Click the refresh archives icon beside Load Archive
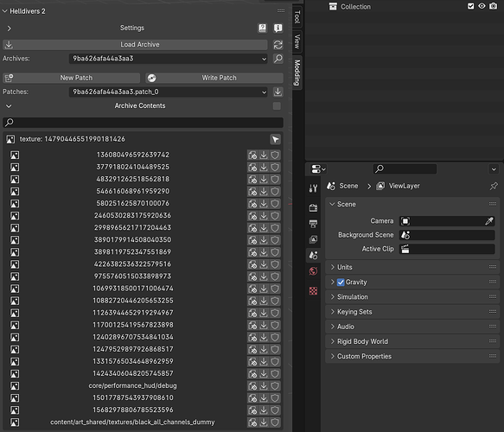 click(278, 45)
